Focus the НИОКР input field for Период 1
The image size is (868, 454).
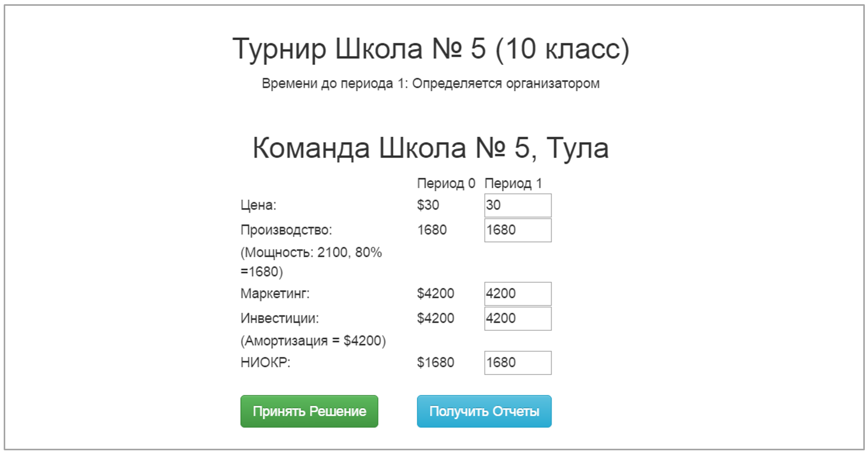[517, 363]
